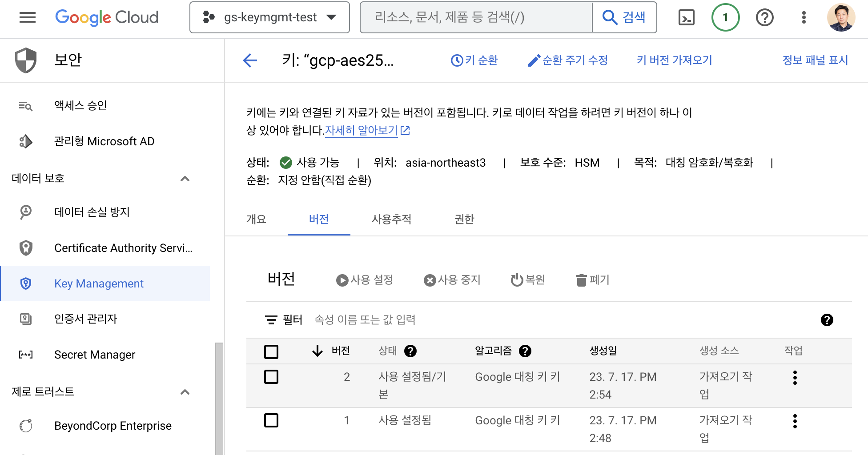The height and width of the screenshot is (455, 868).
Task: Open the 자세히 알아보기 link
Action: click(367, 131)
